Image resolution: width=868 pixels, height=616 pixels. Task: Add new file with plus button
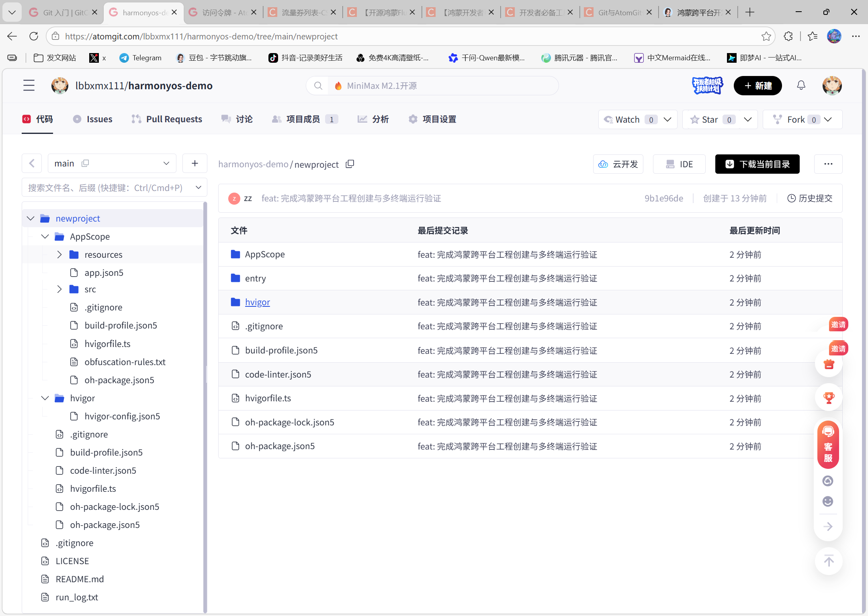coord(195,163)
